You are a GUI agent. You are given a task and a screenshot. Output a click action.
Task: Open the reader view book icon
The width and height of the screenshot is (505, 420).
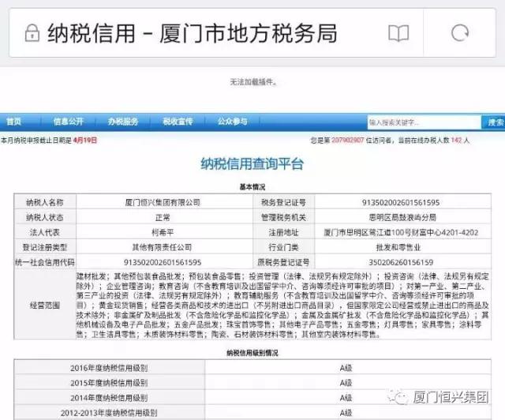398,33
